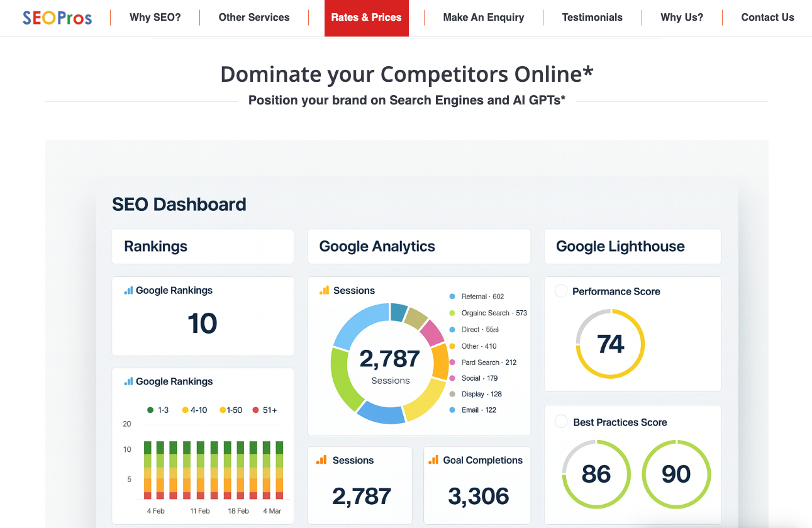Click green 1-3 legend dot
This screenshot has height=528, width=812.
click(x=150, y=410)
